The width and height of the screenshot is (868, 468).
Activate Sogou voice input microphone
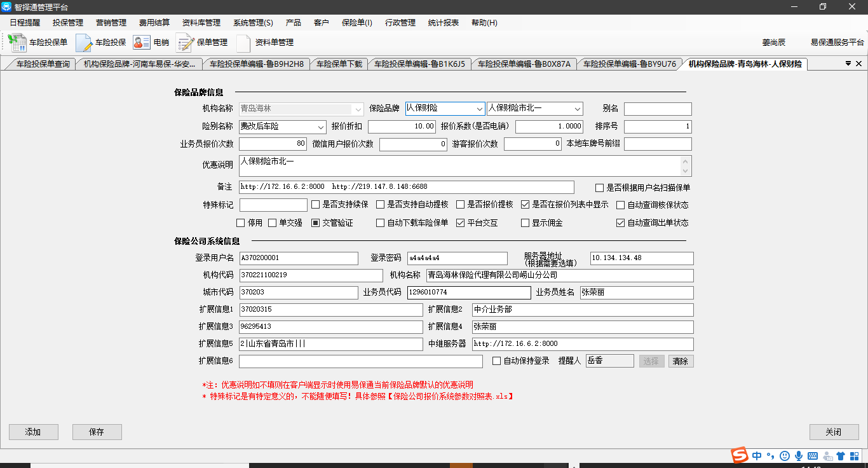pos(799,456)
